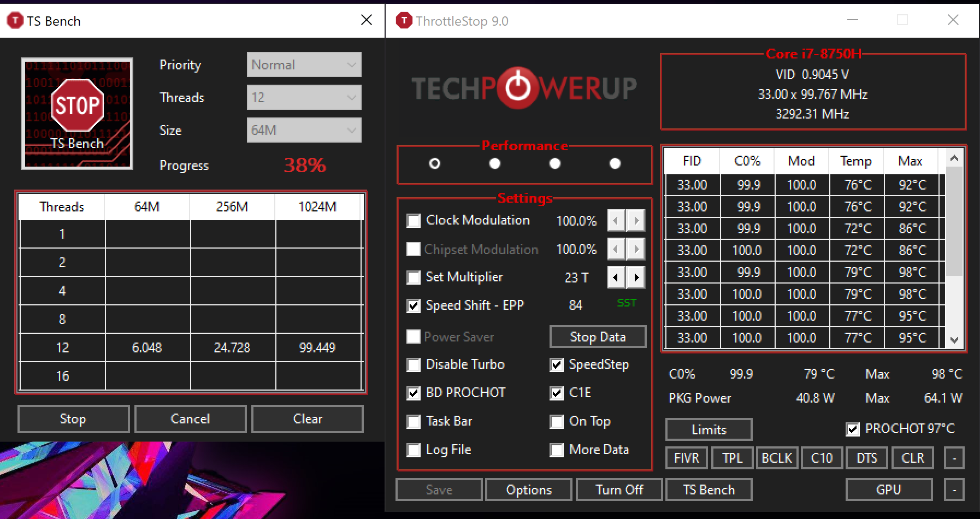Click the TS Bench stop-sign logo image
Screen dimensions: 980x519
tap(77, 114)
